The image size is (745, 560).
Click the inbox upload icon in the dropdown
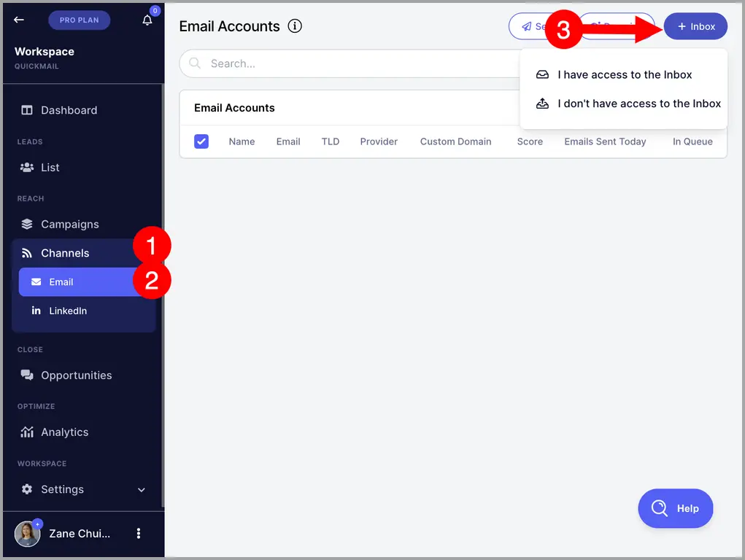542,104
